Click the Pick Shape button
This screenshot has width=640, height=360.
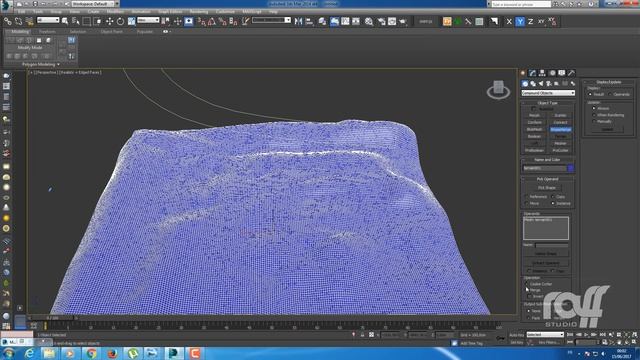pos(547,188)
